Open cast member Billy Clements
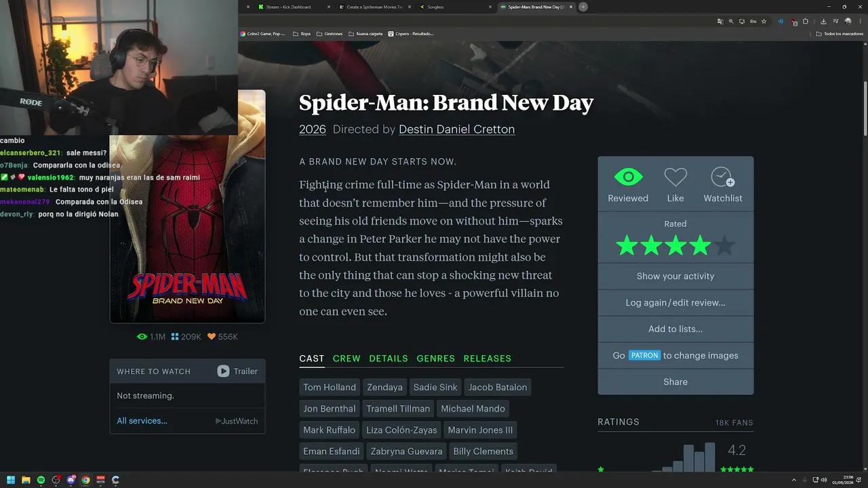This screenshot has height=488, width=868. click(484, 451)
